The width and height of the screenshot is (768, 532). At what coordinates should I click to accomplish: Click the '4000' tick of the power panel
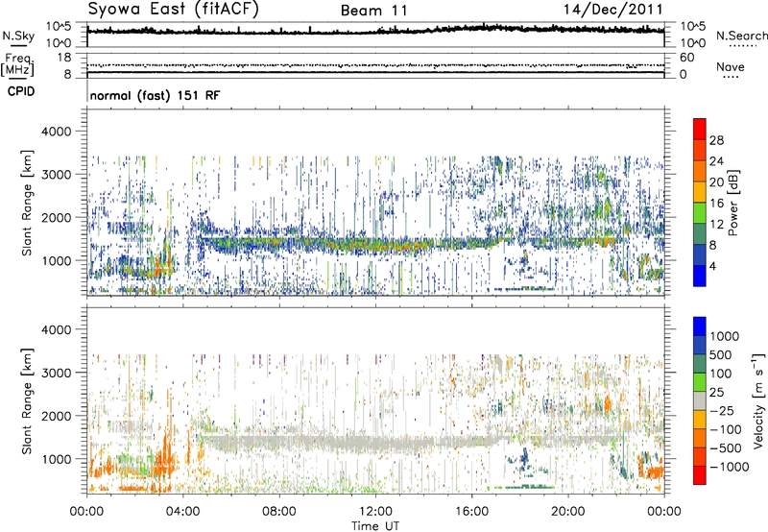[57, 132]
